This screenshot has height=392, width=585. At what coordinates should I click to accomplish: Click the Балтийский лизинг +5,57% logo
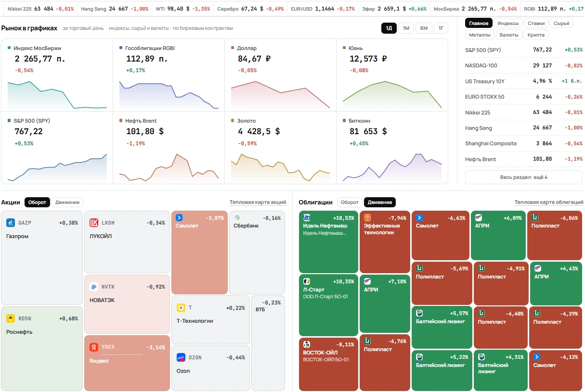[x=419, y=313]
